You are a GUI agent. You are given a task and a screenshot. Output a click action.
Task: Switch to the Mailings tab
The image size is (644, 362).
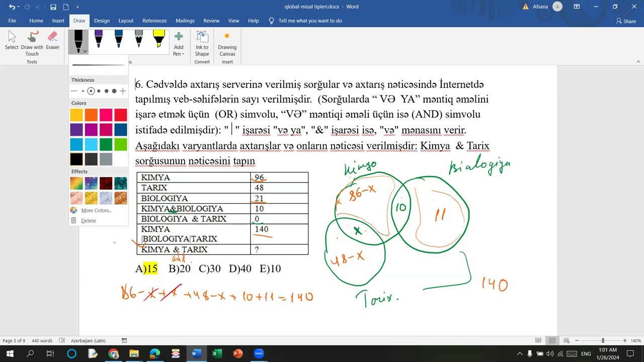185,21
